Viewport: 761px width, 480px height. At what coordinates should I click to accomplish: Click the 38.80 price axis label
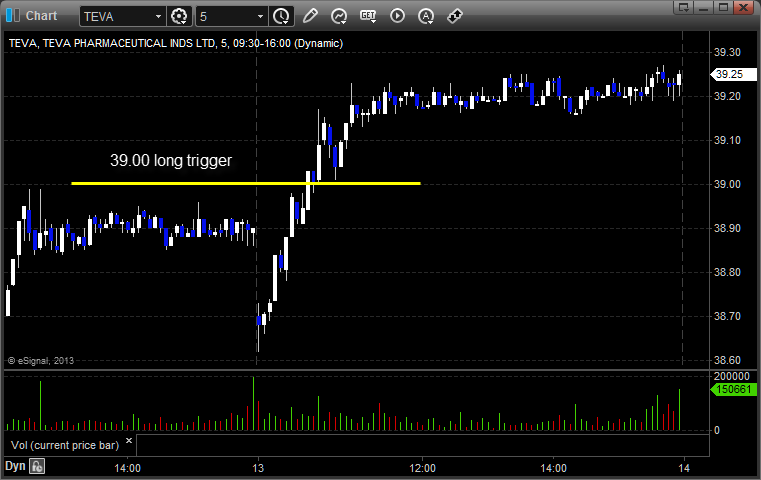click(x=727, y=272)
